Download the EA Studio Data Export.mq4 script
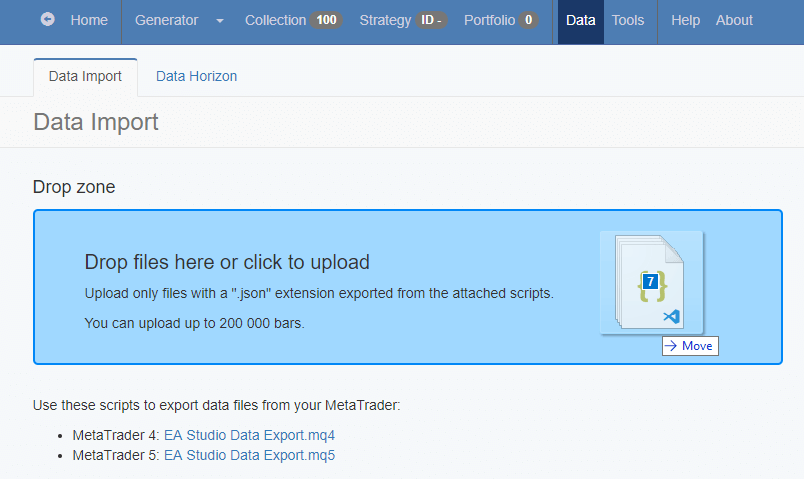The width and height of the screenshot is (804, 479). click(x=249, y=436)
